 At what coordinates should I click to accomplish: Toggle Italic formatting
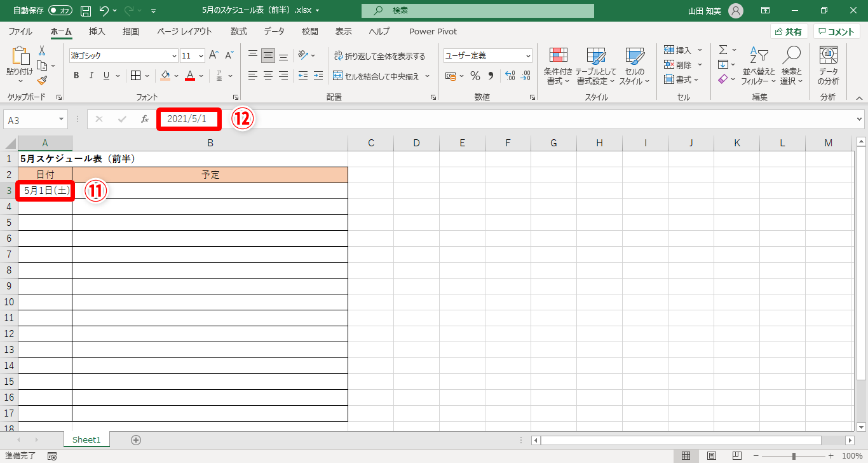coord(92,76)
